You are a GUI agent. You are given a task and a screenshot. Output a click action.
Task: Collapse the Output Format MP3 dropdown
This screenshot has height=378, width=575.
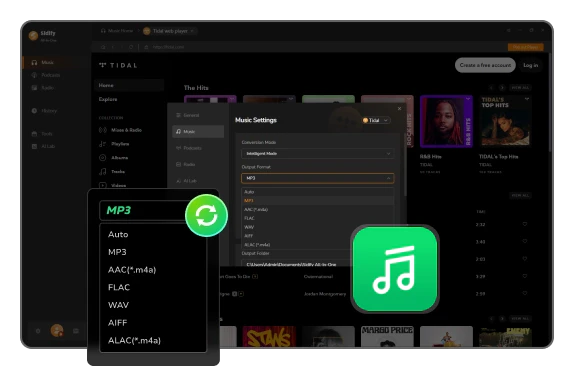pos(318,178)
